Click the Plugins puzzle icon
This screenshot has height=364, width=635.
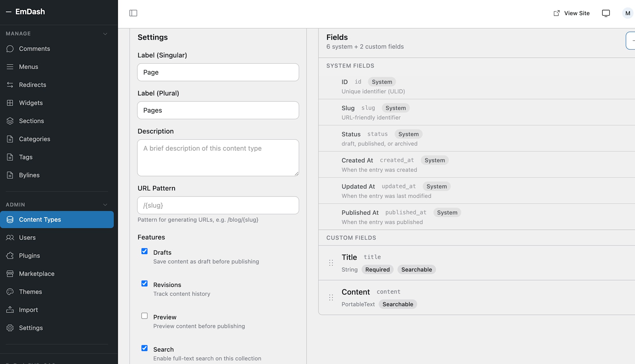point(10,255)
